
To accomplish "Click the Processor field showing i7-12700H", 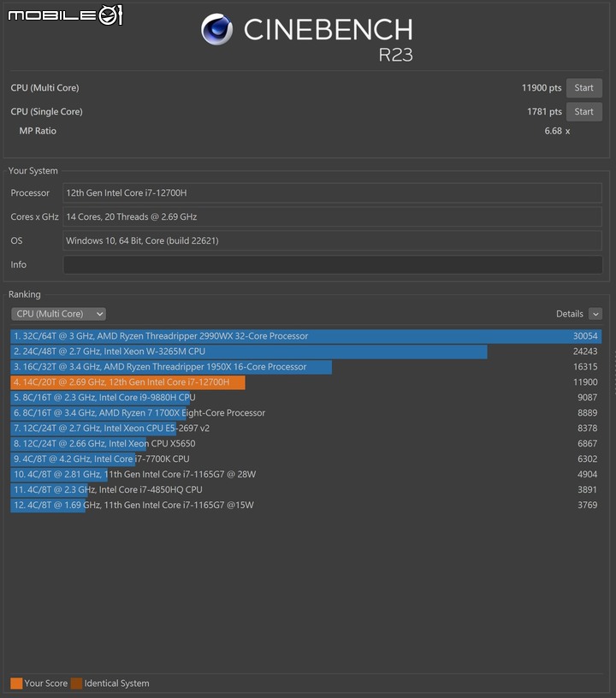I will click(x=333, y=192).
